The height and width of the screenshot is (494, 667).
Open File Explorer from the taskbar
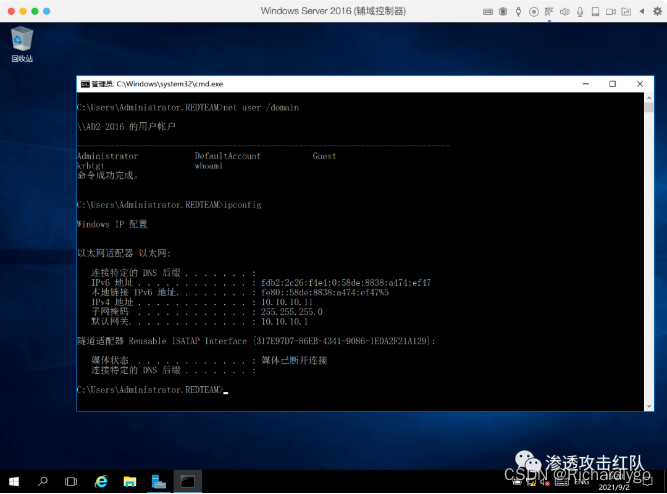pyautogui.click(x=130, y=481)
